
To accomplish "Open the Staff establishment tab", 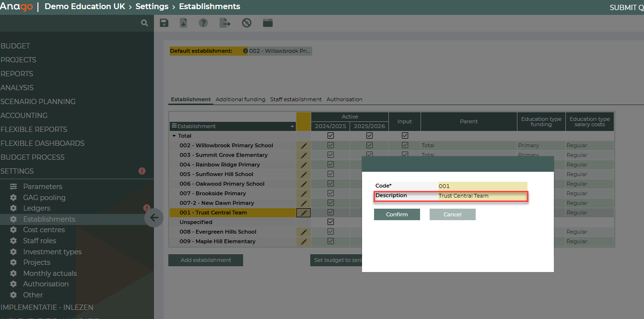I will [x=295, y=99].
